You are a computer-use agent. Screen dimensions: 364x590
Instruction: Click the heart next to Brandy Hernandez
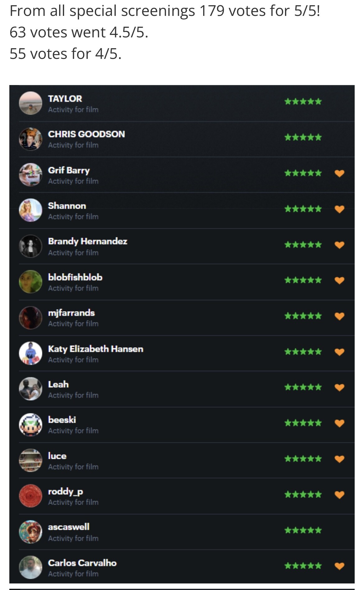pyautogui.click(x=339, y=245)
